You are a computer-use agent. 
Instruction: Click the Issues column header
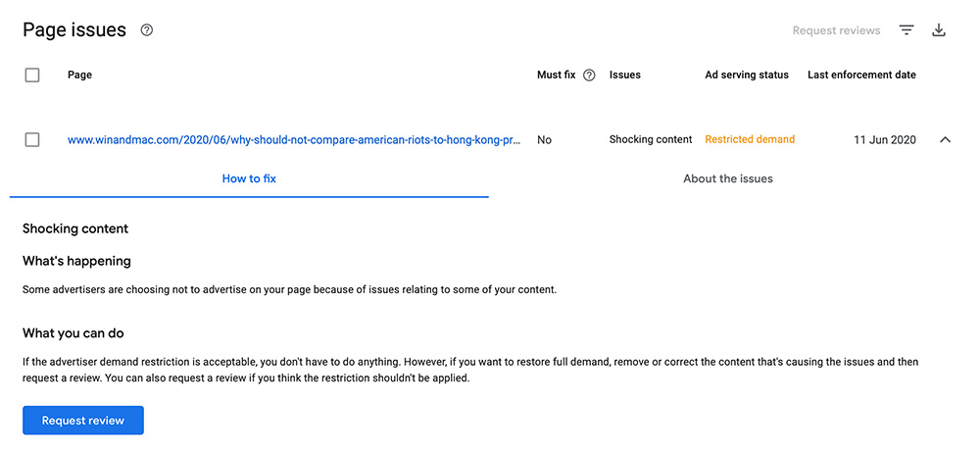[624, 75]
